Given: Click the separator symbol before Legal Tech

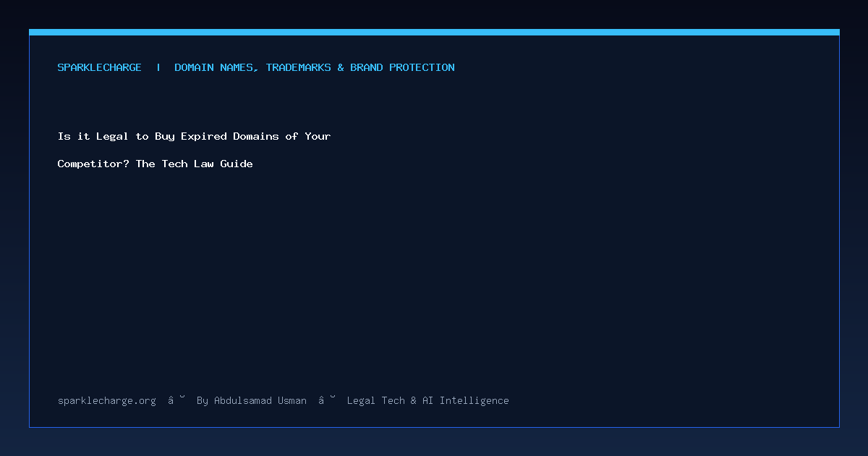Looking at the screenshot, I should (327, 400).
